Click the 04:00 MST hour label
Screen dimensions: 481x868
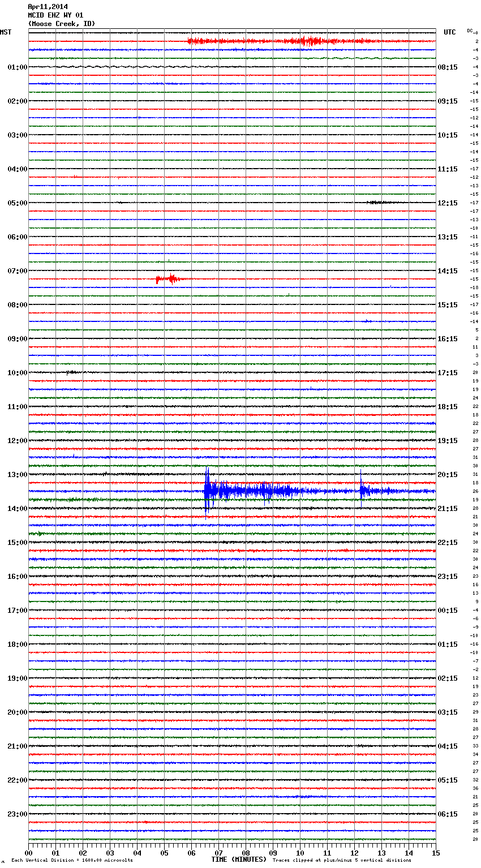(17, 169)
